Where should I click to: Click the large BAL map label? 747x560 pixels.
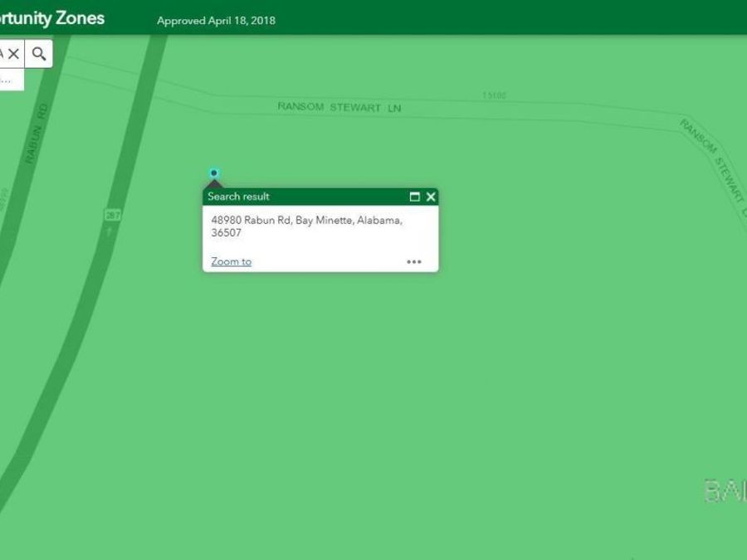(x=725, y=491)
